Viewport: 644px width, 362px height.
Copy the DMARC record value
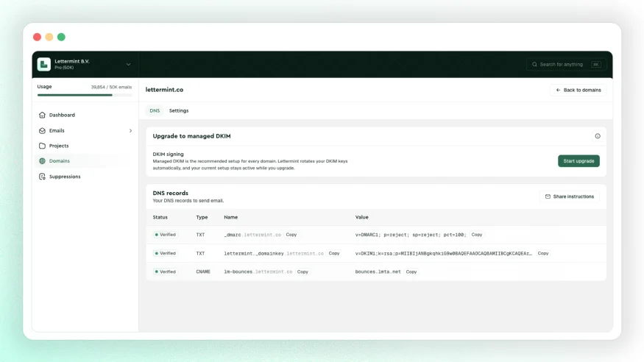(x=477, y=235)
